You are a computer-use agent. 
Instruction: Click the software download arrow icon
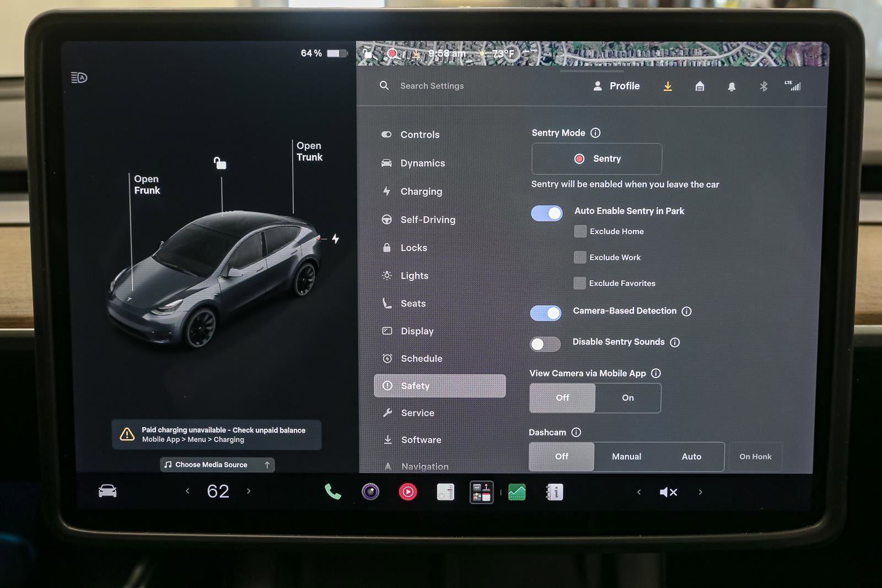click(x=668, y=86)
